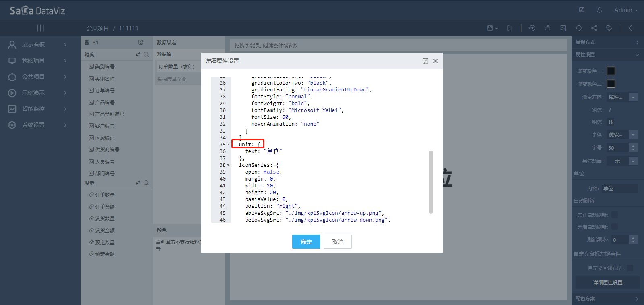Select the 预定金额 measure field
Screen dimensions: 644x305
[104, 254]
